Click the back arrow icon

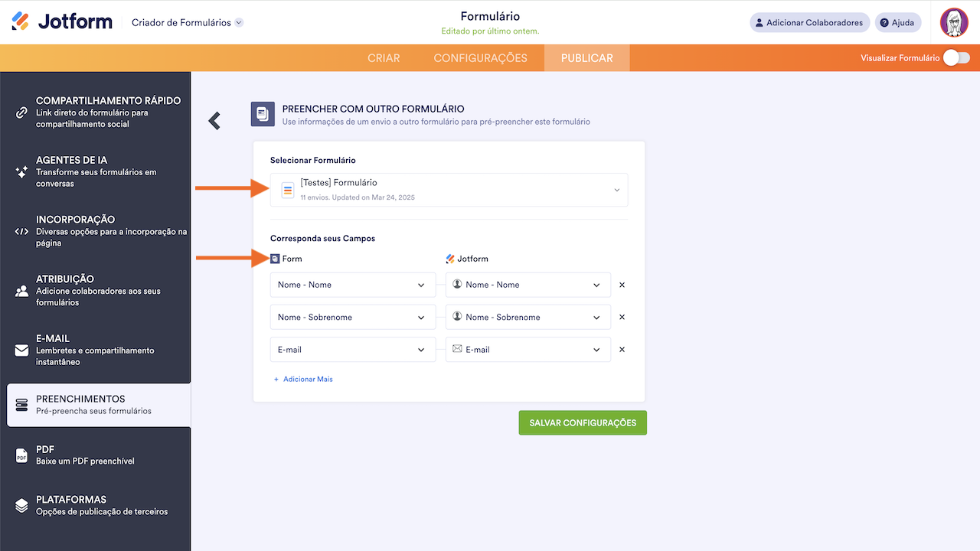[x=214, y=120]
